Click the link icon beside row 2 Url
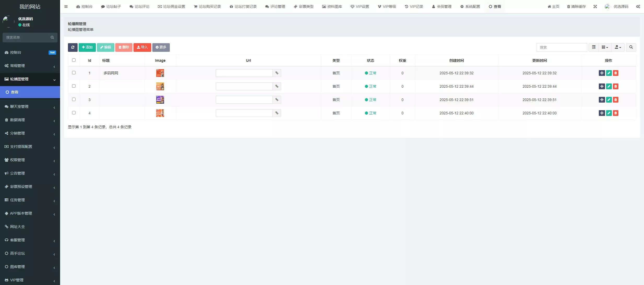This screenshot has height=285, width=644. [277, 86]
